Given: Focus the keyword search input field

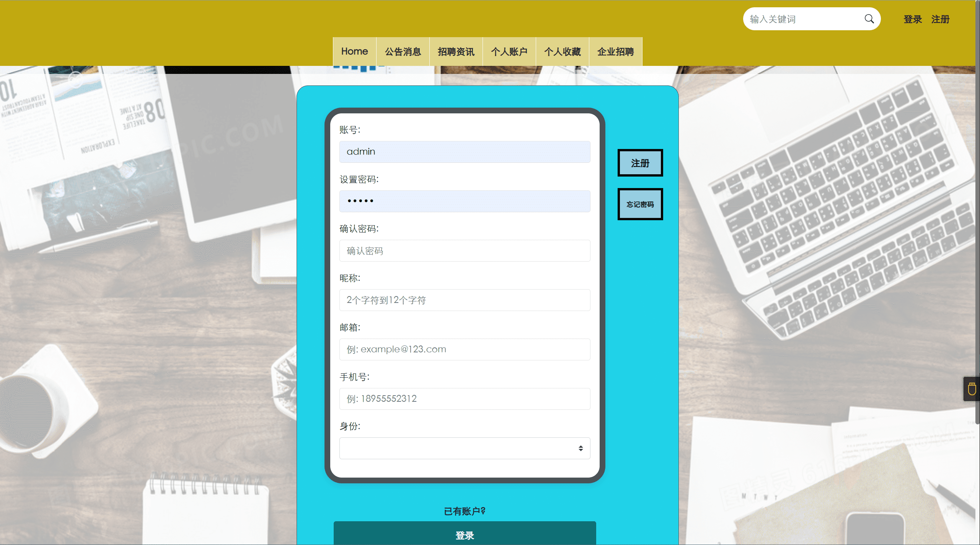Looking at the screenshot, I should (804, 19).
